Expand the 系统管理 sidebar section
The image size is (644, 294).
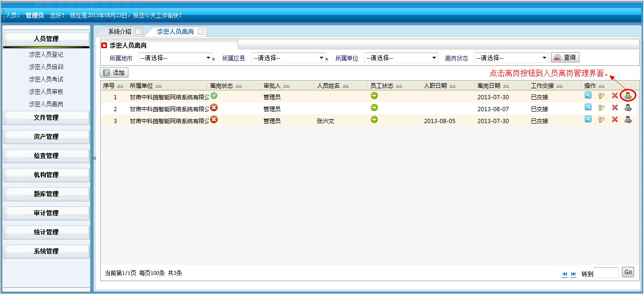[46, 251]
